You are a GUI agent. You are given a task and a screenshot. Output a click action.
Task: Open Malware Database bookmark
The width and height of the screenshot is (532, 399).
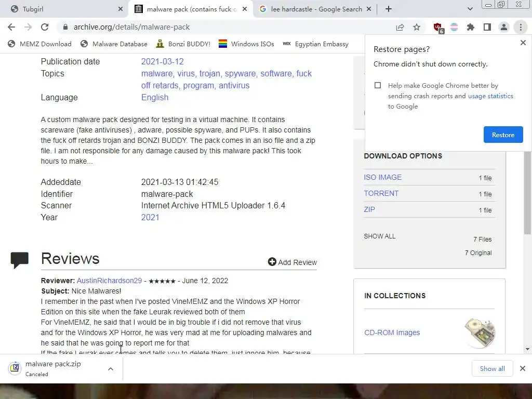pyautogui.click(x=114, y=44)
